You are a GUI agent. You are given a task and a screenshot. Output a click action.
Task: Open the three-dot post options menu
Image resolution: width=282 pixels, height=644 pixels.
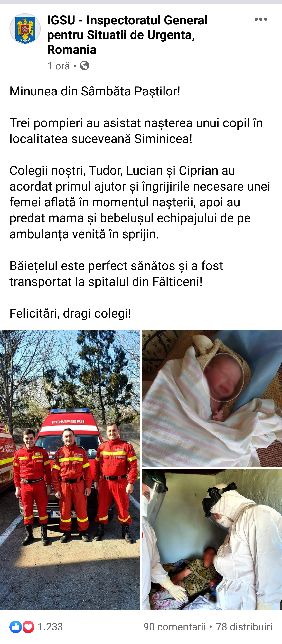pyautogui.click(x=261, y=19)
